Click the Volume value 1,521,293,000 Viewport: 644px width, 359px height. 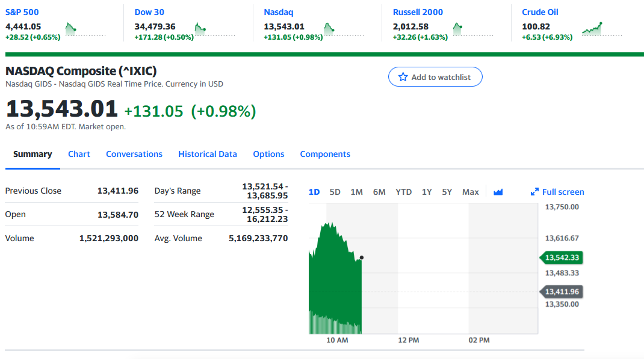coord(109,238)
